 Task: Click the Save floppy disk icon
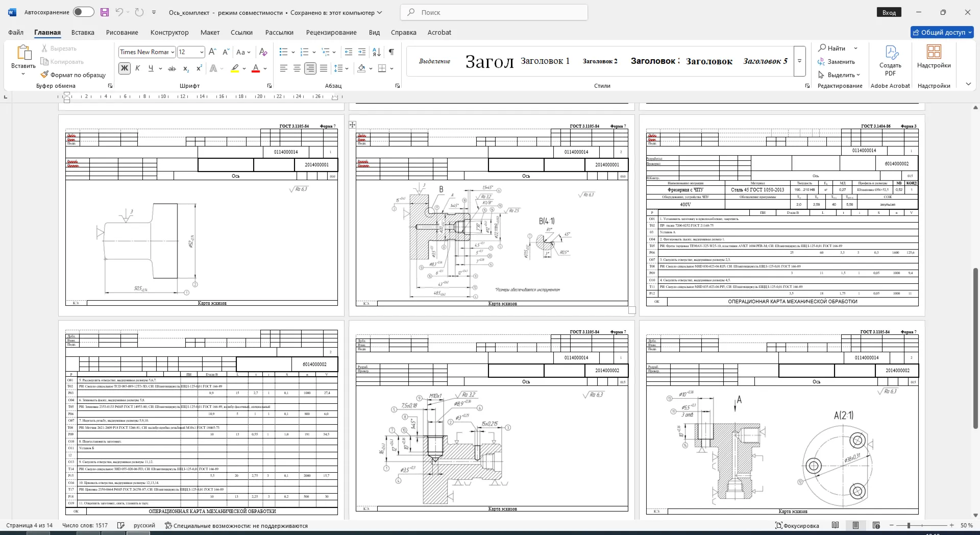(105, 12)
